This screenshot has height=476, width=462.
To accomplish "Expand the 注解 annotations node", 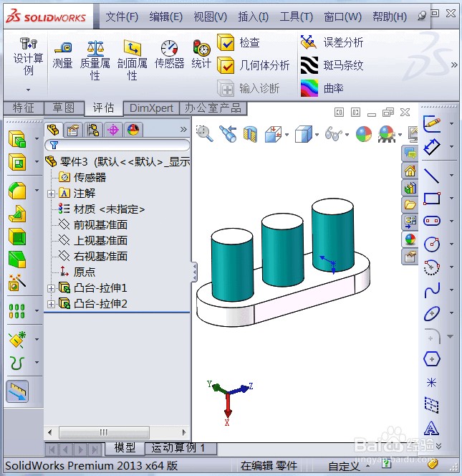I will pyautogui.click(x=51, y=194).
